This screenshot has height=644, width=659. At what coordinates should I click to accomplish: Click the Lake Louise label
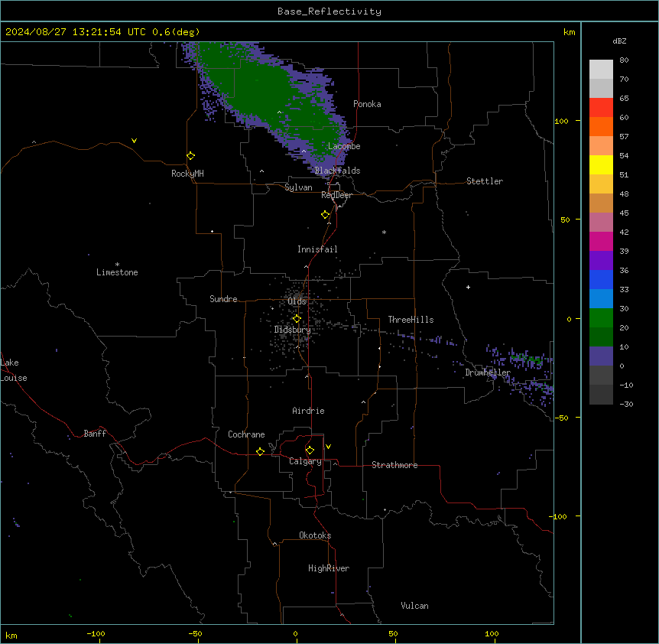14,370
